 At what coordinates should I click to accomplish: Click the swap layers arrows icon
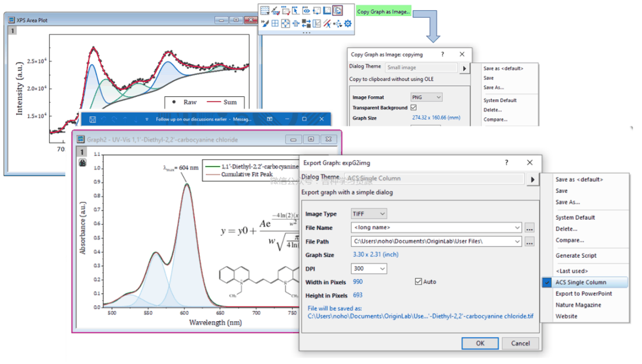(306, 24)
